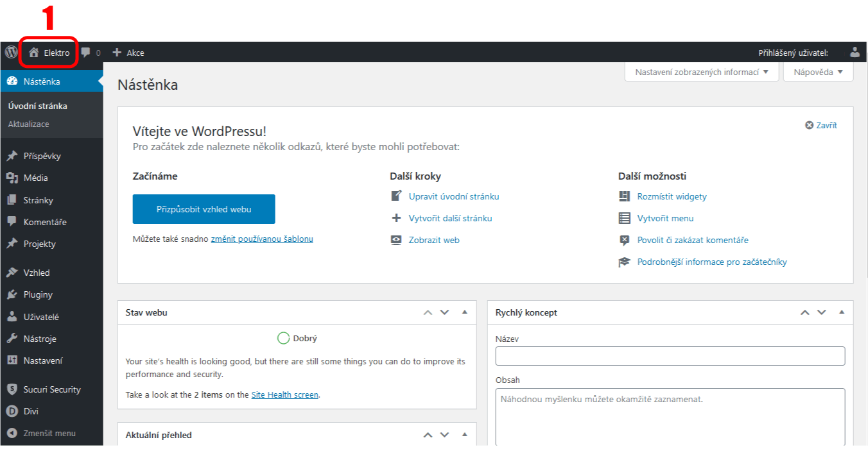Toggle the Rychlý koncept panel triangle

pos(842,312)
